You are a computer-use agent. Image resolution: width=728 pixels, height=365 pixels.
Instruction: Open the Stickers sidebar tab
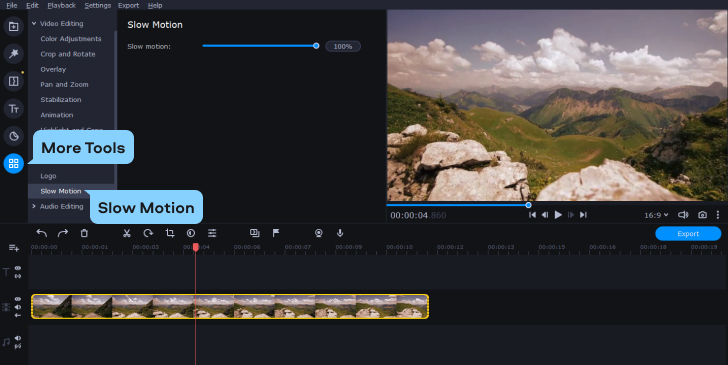pyautogui.click(x=13, y=136)
